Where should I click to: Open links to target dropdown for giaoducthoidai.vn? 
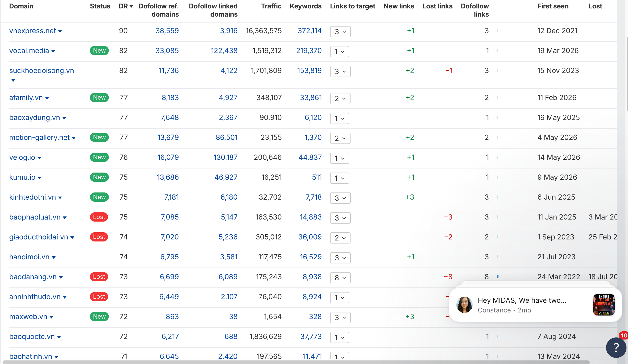click(340, 238)
